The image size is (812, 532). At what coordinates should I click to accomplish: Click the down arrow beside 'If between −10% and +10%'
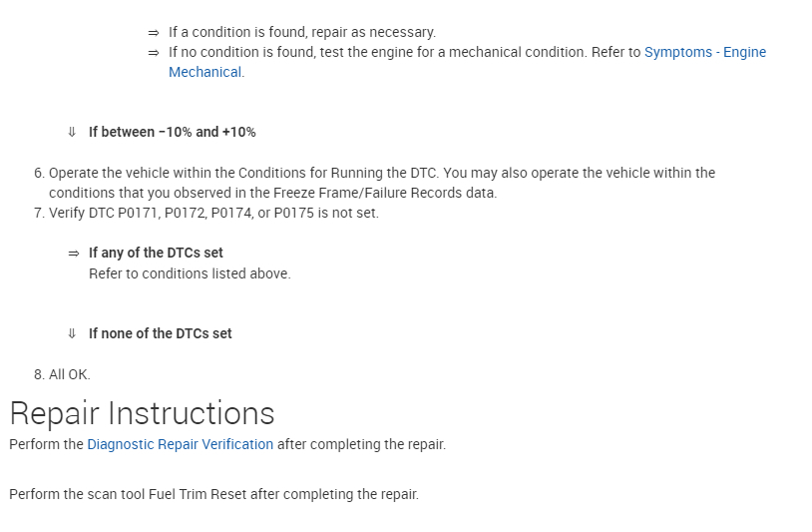[72, 132]
